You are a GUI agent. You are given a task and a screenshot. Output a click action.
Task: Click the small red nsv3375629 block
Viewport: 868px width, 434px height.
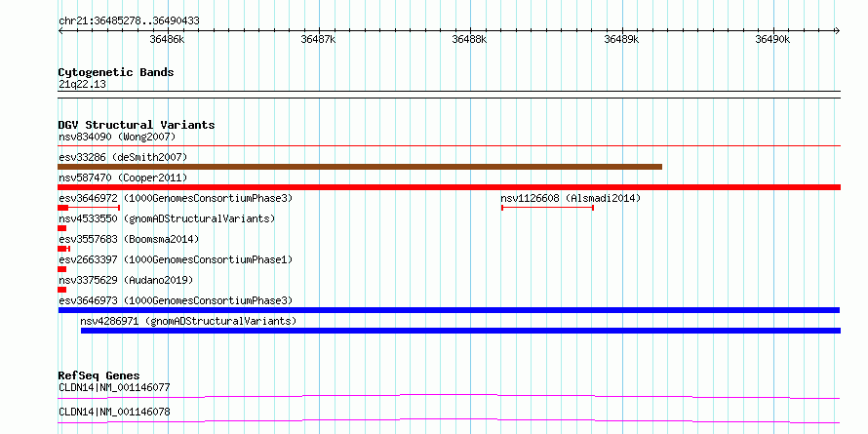pos(62,290)
